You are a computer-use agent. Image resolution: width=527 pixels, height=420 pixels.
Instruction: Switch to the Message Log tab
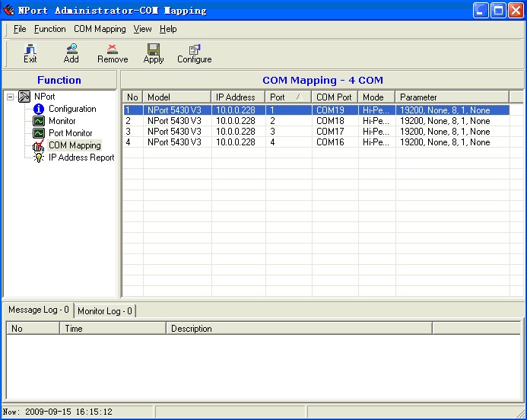(x=39, y=310)
